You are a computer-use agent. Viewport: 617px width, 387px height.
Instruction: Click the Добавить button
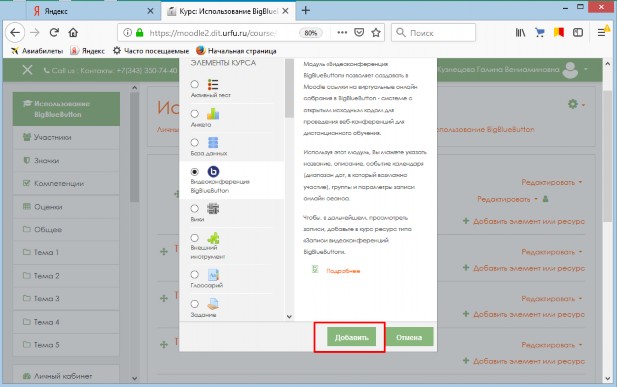[x=351, y=337]
